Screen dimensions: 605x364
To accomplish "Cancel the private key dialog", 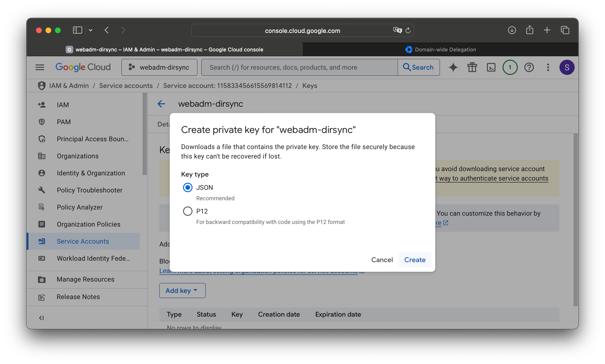I will coord(382,260).
